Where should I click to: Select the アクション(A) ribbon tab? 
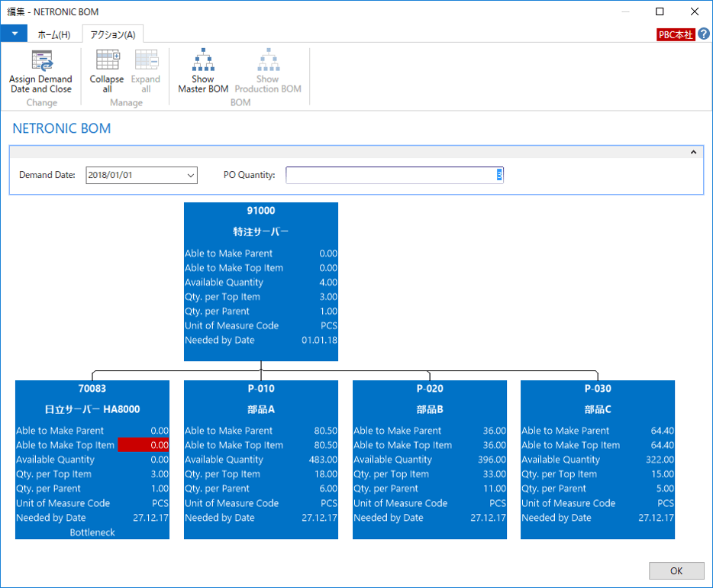[x=112, y=35]
